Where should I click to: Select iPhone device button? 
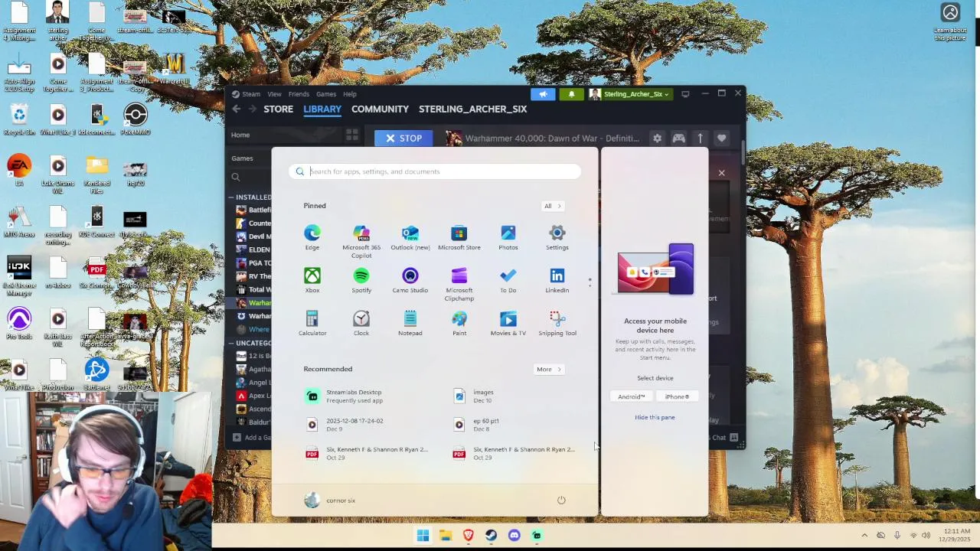tap(677, 397)
